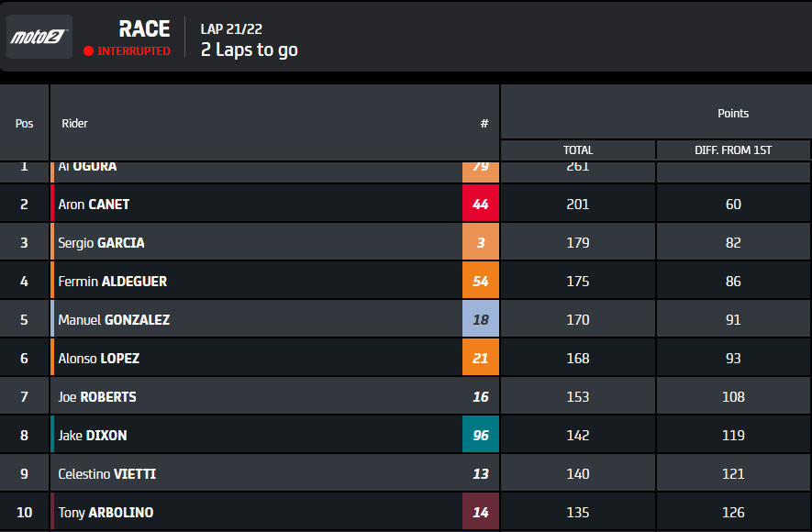
Task: Open Joe Roberts rider row
Action: (x=405, y=396)
